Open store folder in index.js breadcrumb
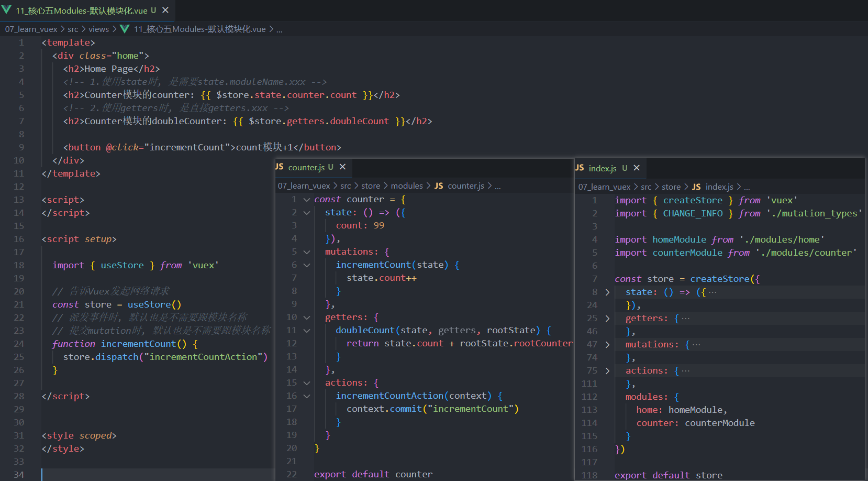 [671, 187]
